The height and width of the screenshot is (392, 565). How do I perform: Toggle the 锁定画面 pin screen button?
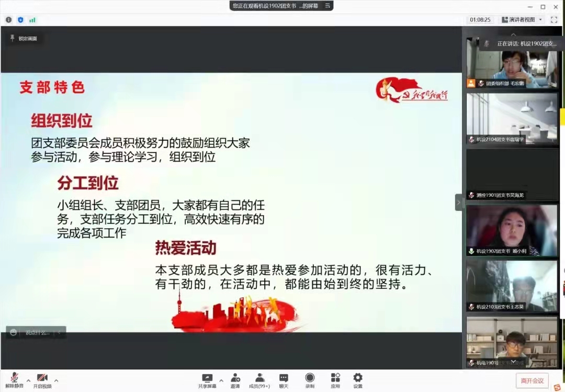[x=24, y=38]
